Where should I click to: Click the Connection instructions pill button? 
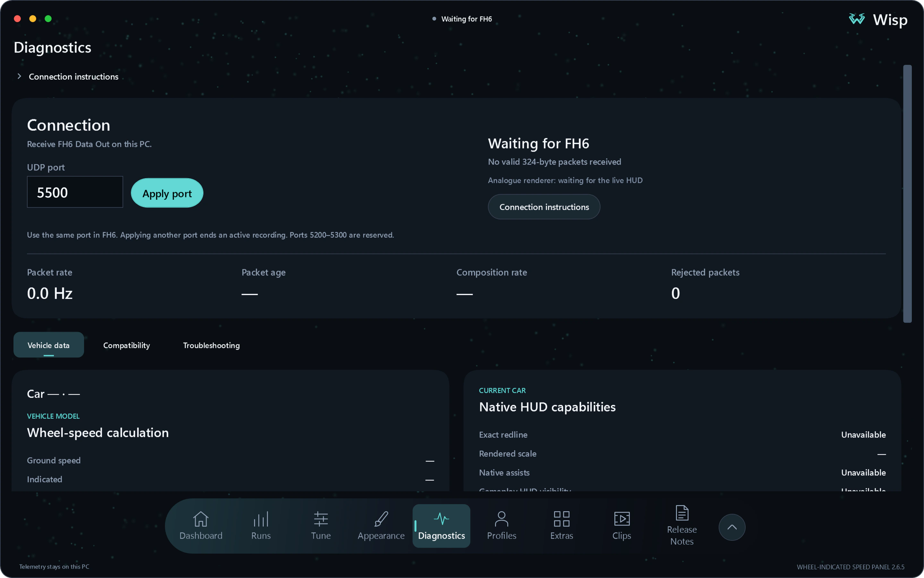point(544,207)
